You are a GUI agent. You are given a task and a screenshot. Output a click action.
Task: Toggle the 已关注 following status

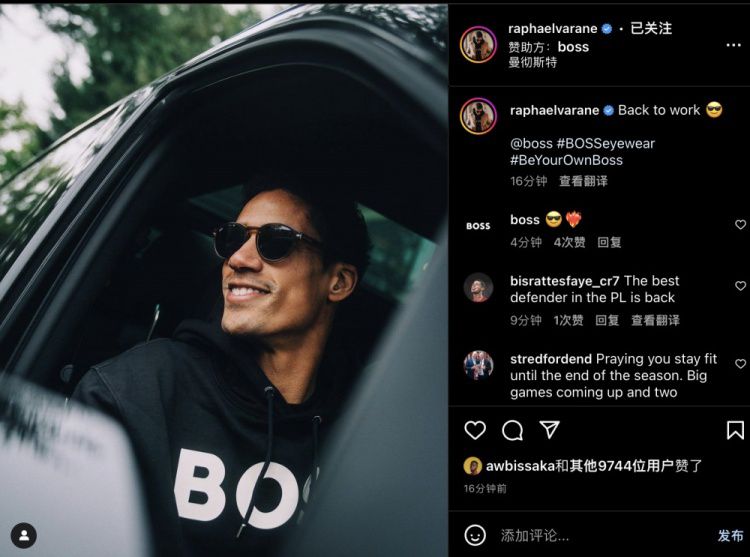coord(651,29)
